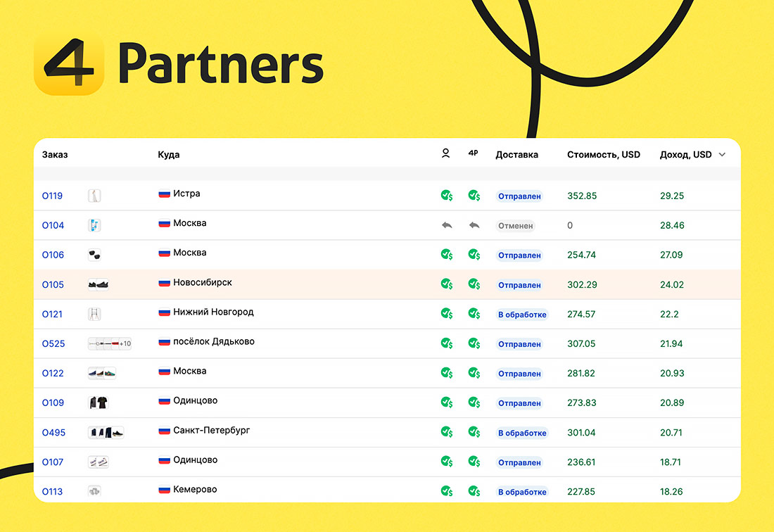Click 4P refund arrow icon for order O104
774x532 pixels.
[x=474, y=225]
